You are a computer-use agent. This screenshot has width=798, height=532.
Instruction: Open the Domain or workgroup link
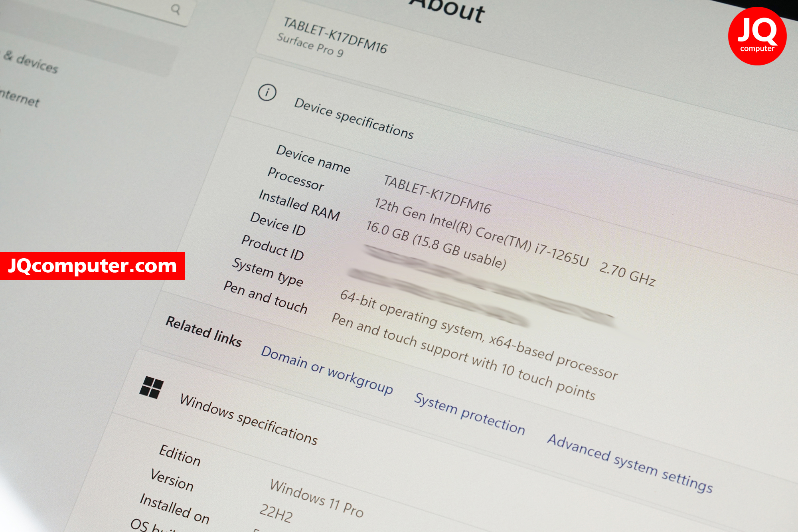coord(327,370)
